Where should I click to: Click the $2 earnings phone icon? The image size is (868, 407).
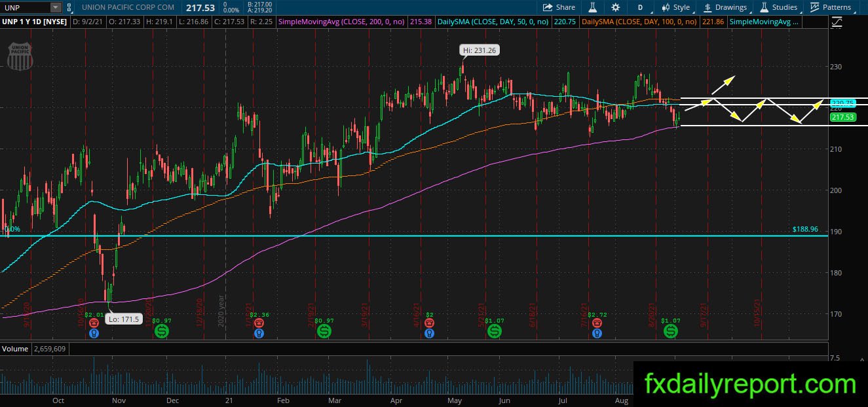click(x=429, y=323)
